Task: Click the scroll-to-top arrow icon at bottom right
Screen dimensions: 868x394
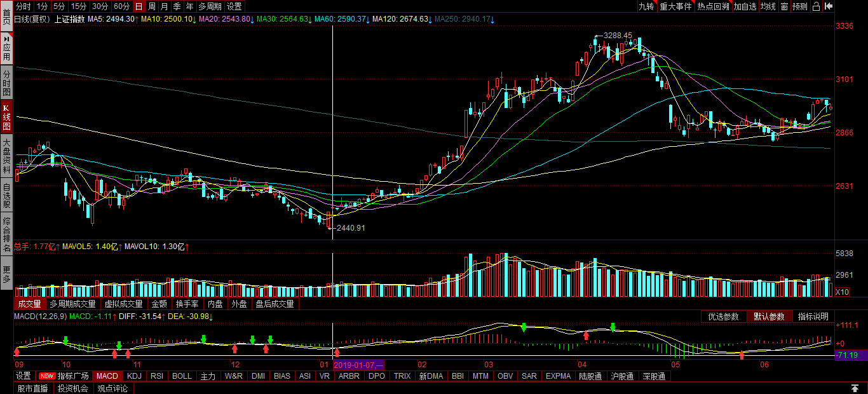Action: [855, 388]
